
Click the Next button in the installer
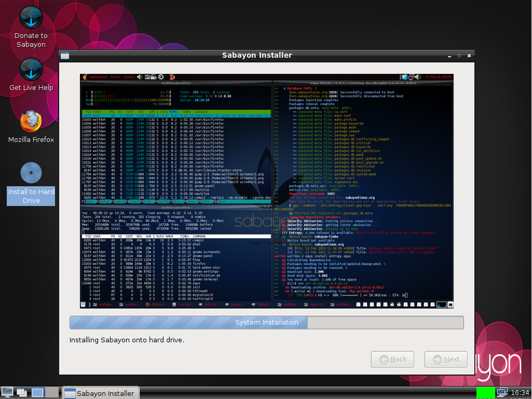(x=446, y=360)
